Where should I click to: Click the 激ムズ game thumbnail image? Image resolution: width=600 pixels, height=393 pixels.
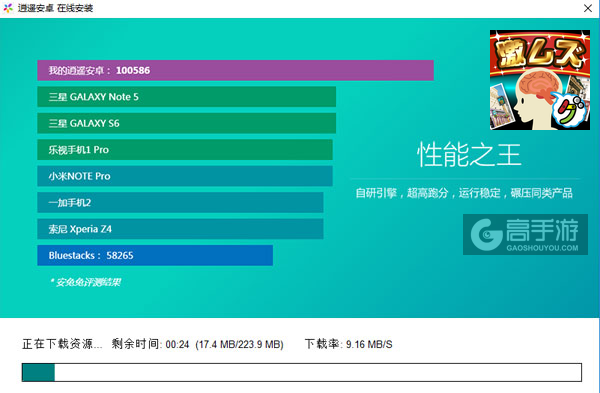tap(540, 80)
